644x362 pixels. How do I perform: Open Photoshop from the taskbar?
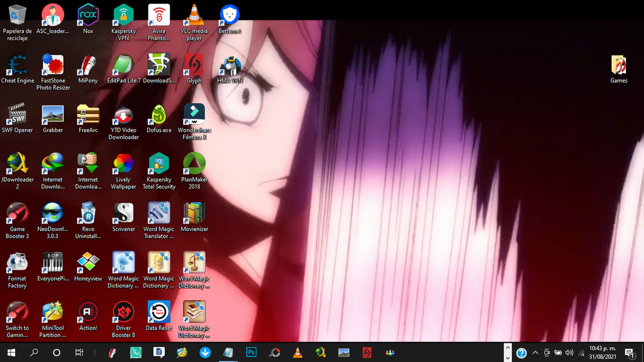pos(251,352)
